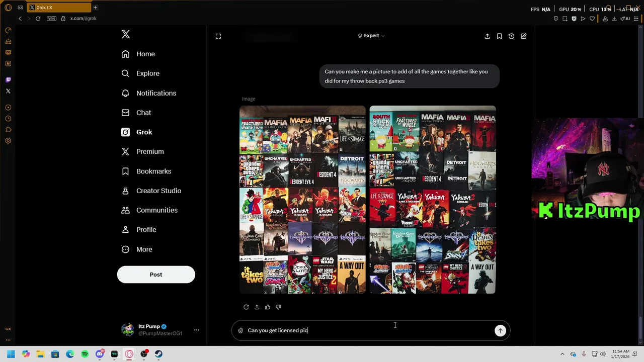Dislike the Grok response

point(278,307)
